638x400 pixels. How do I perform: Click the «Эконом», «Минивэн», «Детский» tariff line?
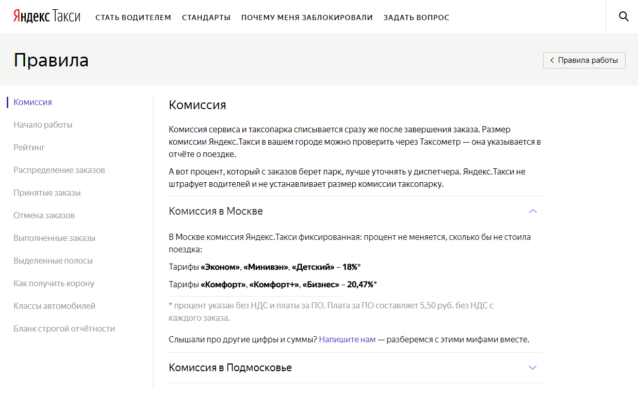click(264, 267)
